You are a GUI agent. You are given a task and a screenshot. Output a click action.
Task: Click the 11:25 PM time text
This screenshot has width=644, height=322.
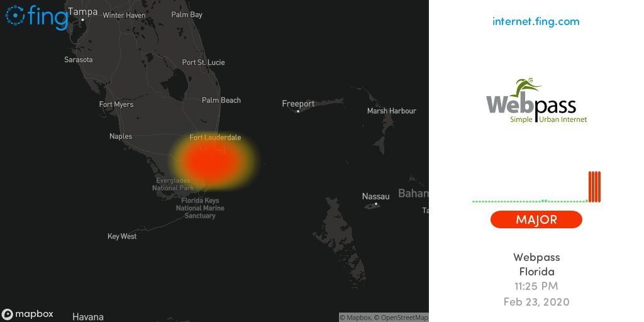[536, 286]
